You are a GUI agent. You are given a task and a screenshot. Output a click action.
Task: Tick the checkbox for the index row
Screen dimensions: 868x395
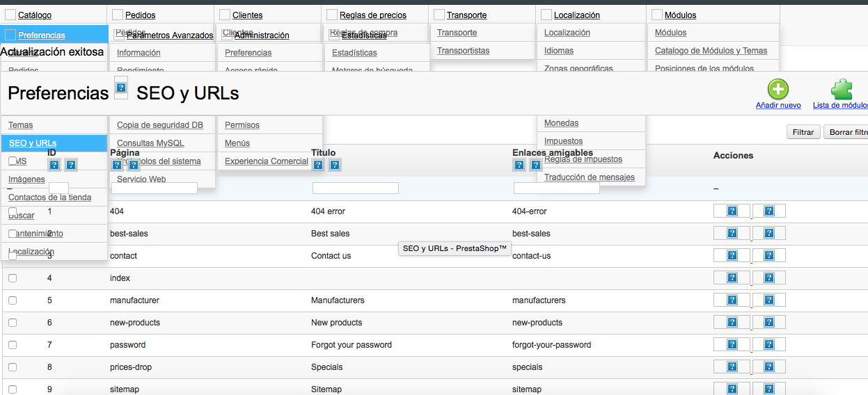click(13, 278)
